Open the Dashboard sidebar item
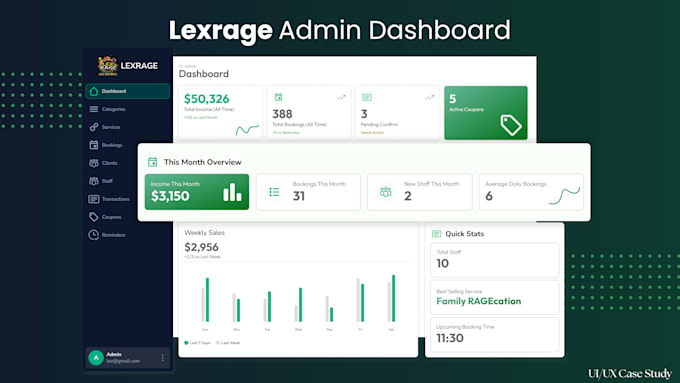This screenshot has height=383, width=680. tap(127, 91)
